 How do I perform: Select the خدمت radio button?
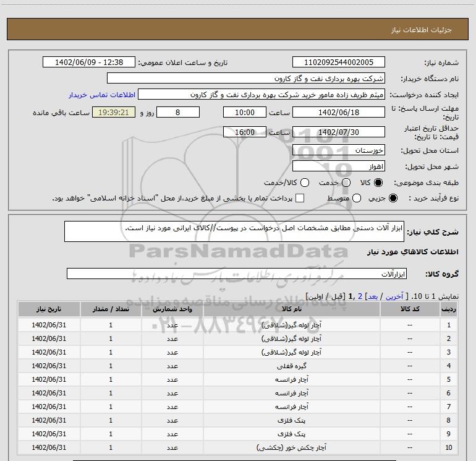(346, 183)
